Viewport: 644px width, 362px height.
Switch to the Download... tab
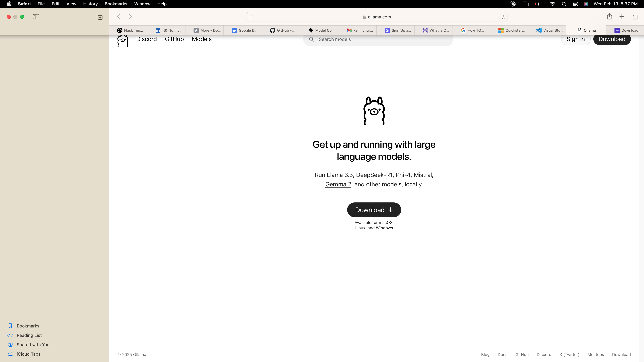(x=625, y=30)
